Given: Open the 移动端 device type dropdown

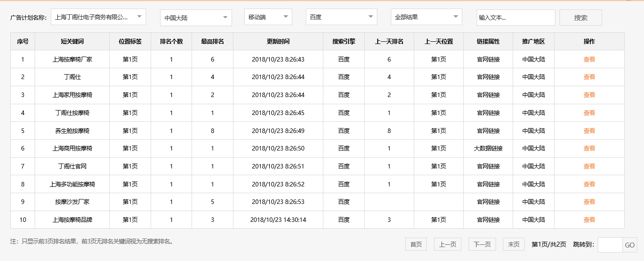Looking at the screenshot, I should coord(268,17).
